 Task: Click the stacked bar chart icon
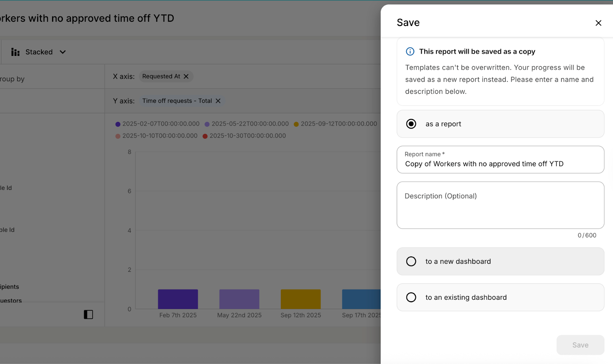(x=15, y=52)
